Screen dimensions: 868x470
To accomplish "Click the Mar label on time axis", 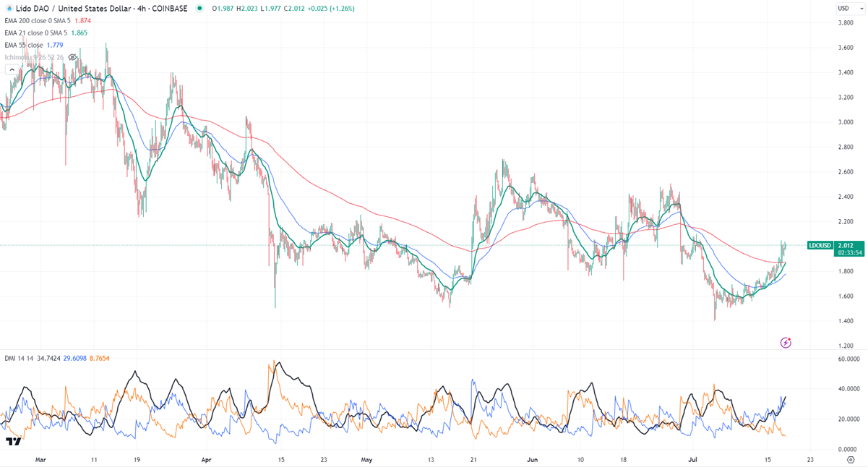I will pos(40,459).
